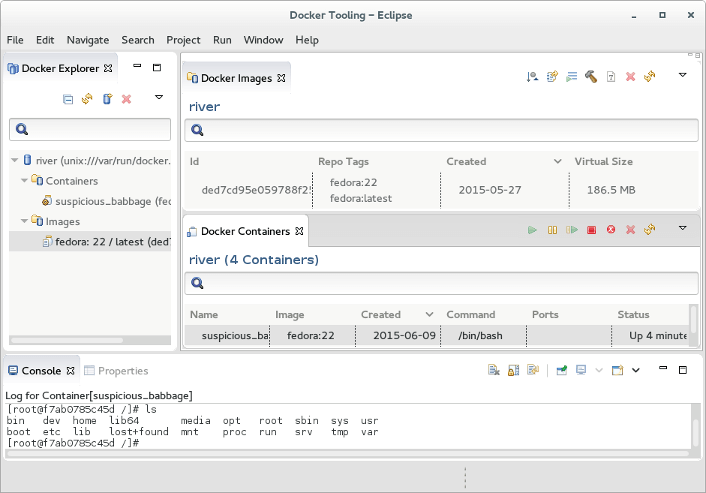Viewport: 706px width, 493px height.
Task: Refresh the Docker Containers view
Action: click(650, 230)
